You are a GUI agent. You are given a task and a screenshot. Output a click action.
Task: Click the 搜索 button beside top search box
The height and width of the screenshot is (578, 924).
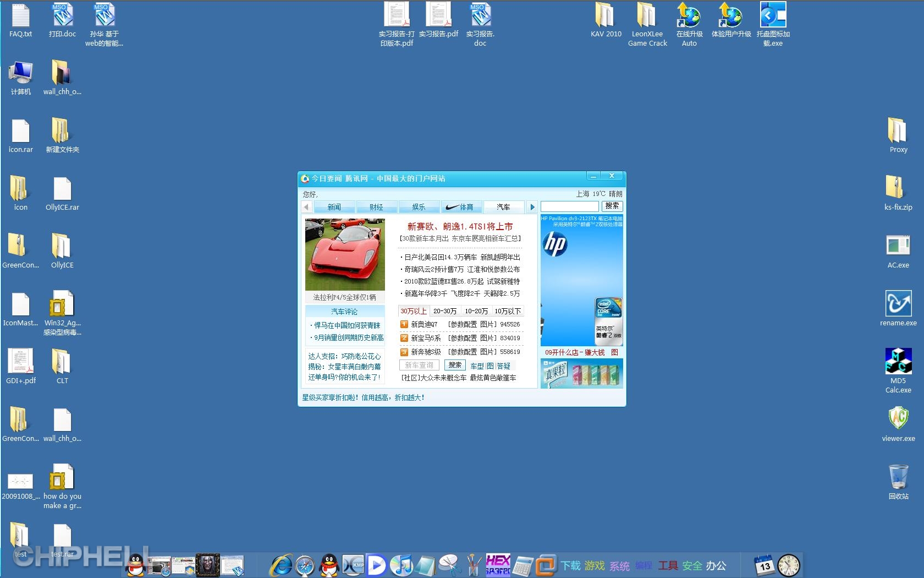tap(612, 206)
